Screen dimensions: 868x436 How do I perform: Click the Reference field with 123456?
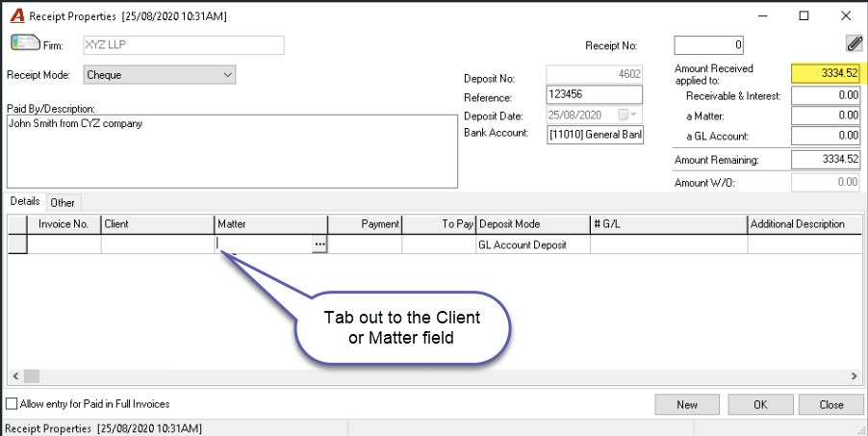pyautogui.click(x=595, y=94)
